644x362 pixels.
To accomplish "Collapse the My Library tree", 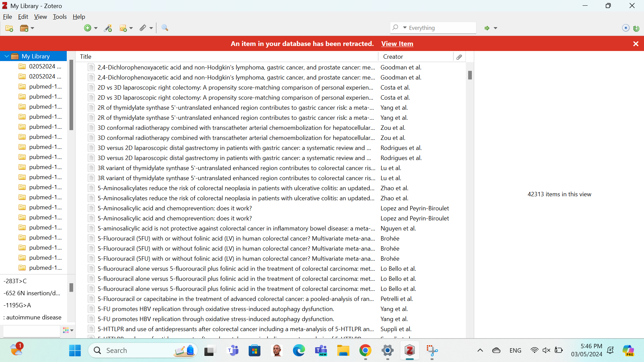I will click(x=6, y=56).
